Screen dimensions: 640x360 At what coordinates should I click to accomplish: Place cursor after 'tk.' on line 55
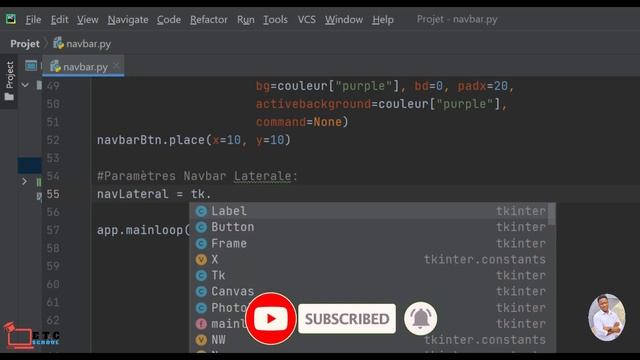212,194
